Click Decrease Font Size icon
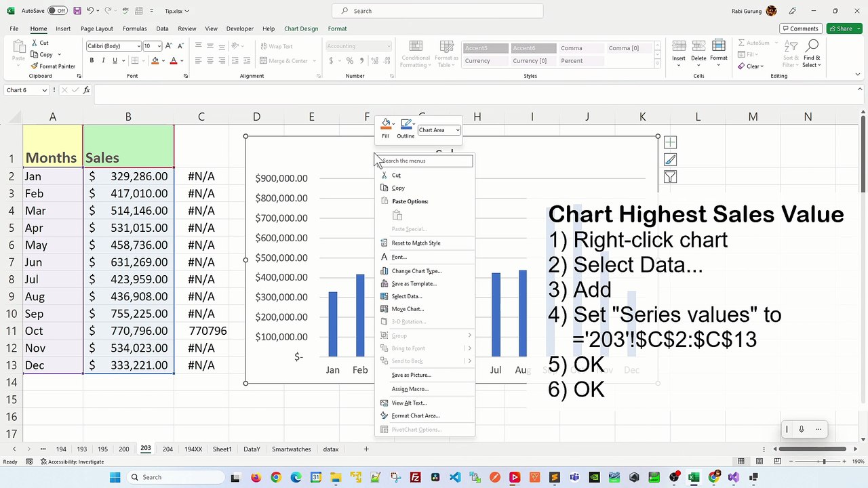 pos(180,46)
